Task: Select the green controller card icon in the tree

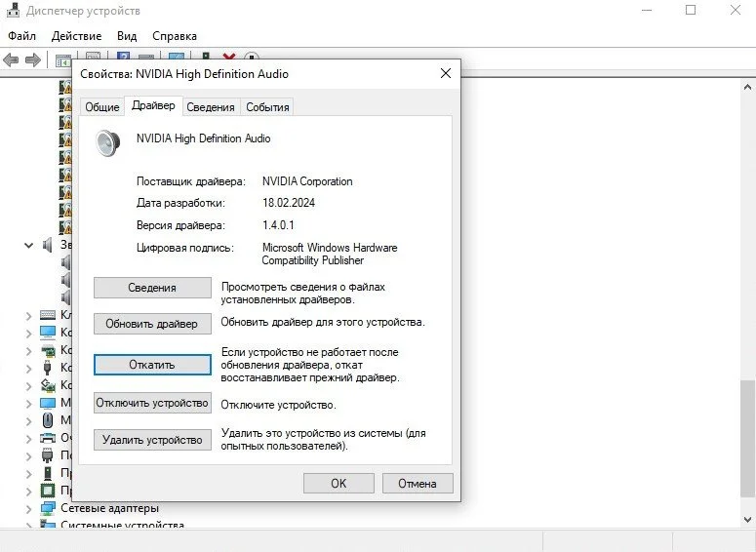Action: 48,350
